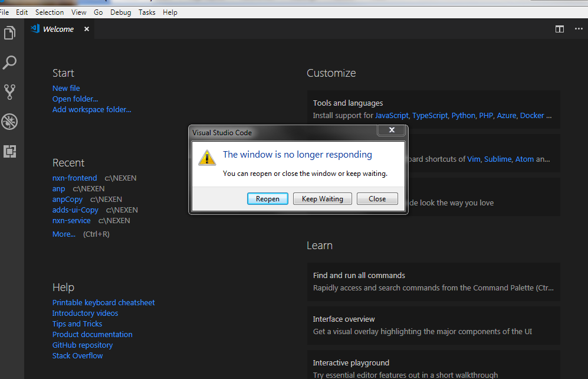Open Interface overview card
This screenshot has height=379, width=588.
tap(433, 325)
